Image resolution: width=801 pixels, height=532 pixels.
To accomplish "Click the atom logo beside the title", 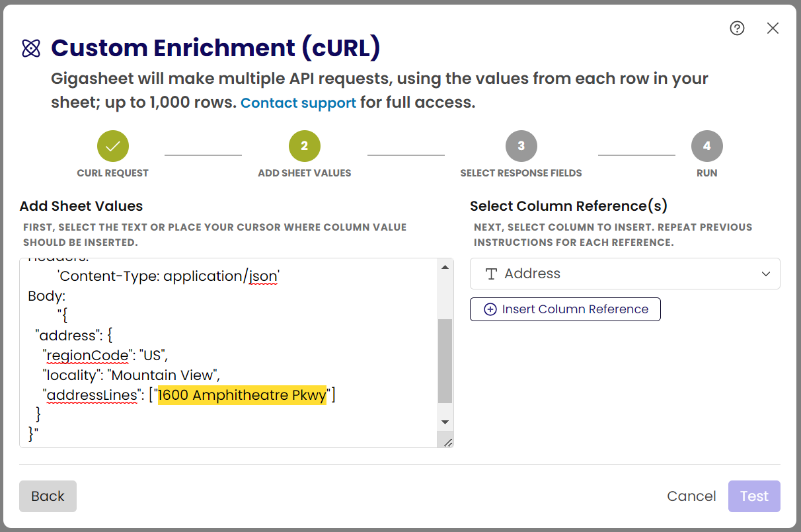I will (x=31, y=48).
